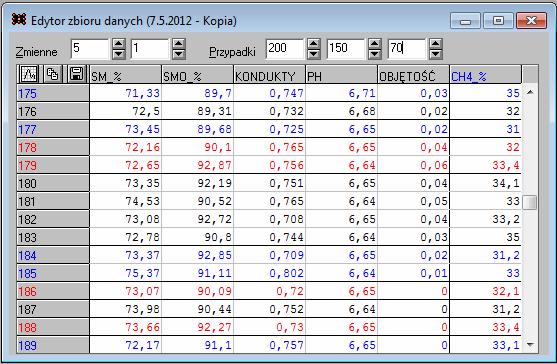Image resolution: width=557 pixels, height=364 pixels.
Task: Click the application icon in the title bar
Action: tap(19, 20)
